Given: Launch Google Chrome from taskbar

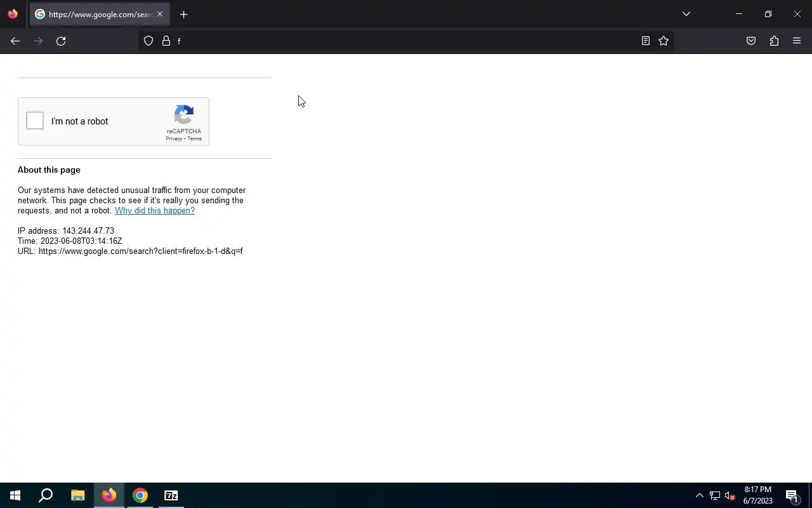Looking at the screenshot, I should click(x=140, y=495).
